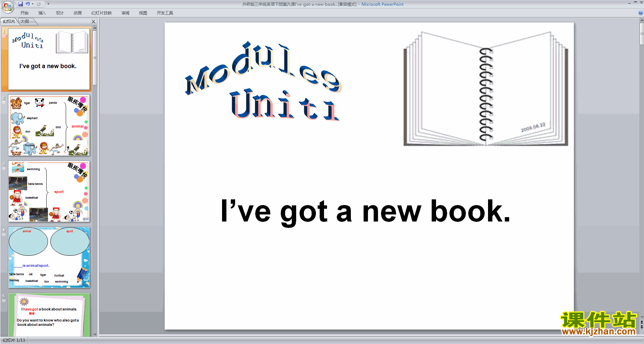Screen dimensions: 644x344
Task: Select the open notebook picture on slide
Action: tap(485, 89)
